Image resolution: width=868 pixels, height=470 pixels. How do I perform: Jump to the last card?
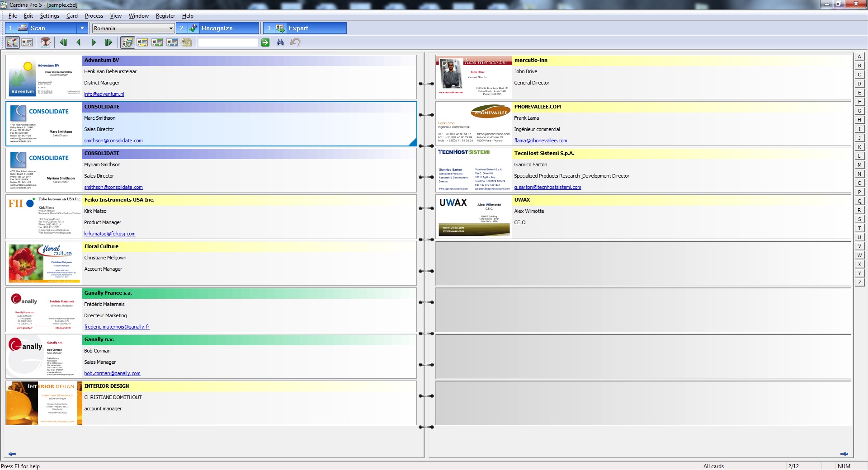coord(108,42)
